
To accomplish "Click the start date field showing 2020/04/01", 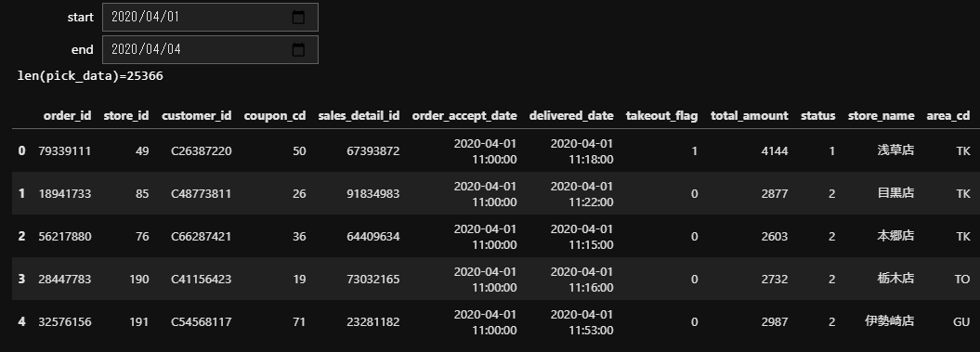I will [210, 18].
